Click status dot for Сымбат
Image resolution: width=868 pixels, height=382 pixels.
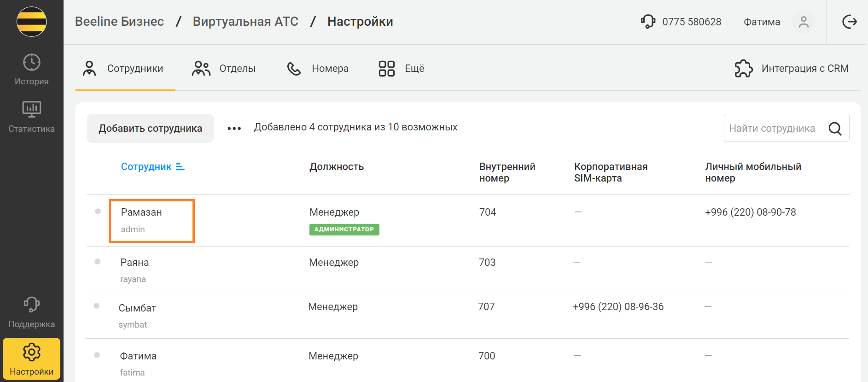96,306
